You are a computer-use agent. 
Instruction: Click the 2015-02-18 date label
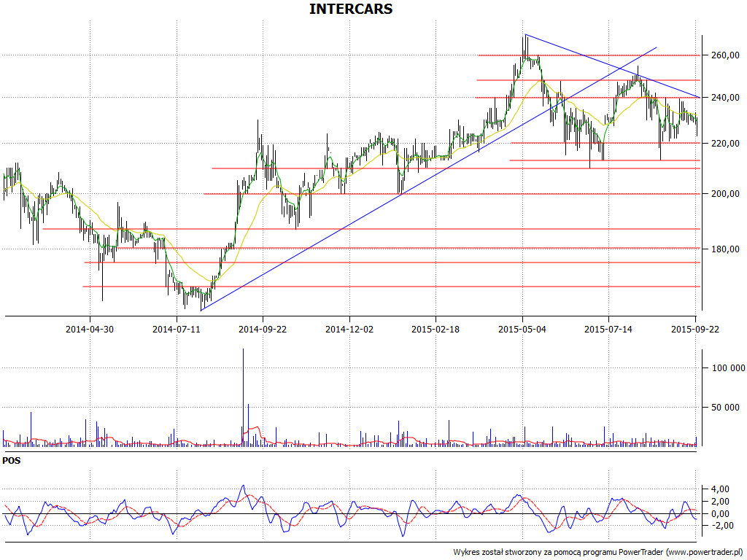[x=436, y=329]
